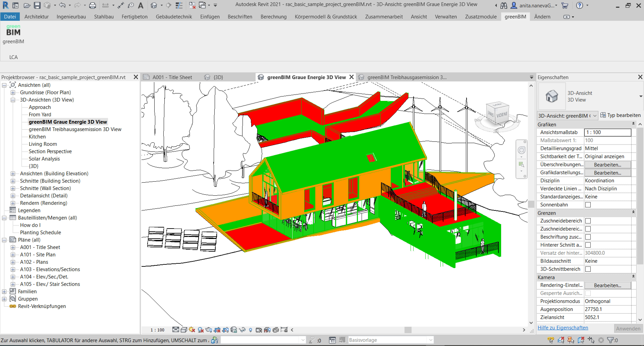Click the Aligned Dimension tool icon
The image size is (644, 346).
coord(121,5)
